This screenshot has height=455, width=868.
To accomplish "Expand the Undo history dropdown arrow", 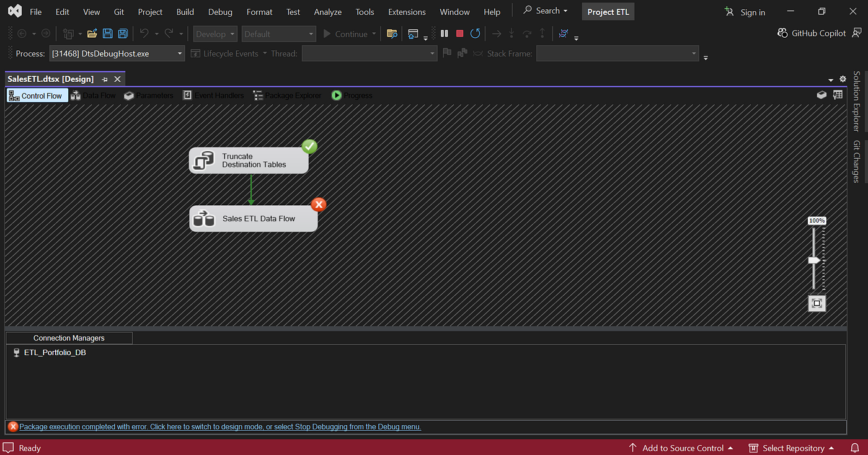I will (x=156, y=34).
